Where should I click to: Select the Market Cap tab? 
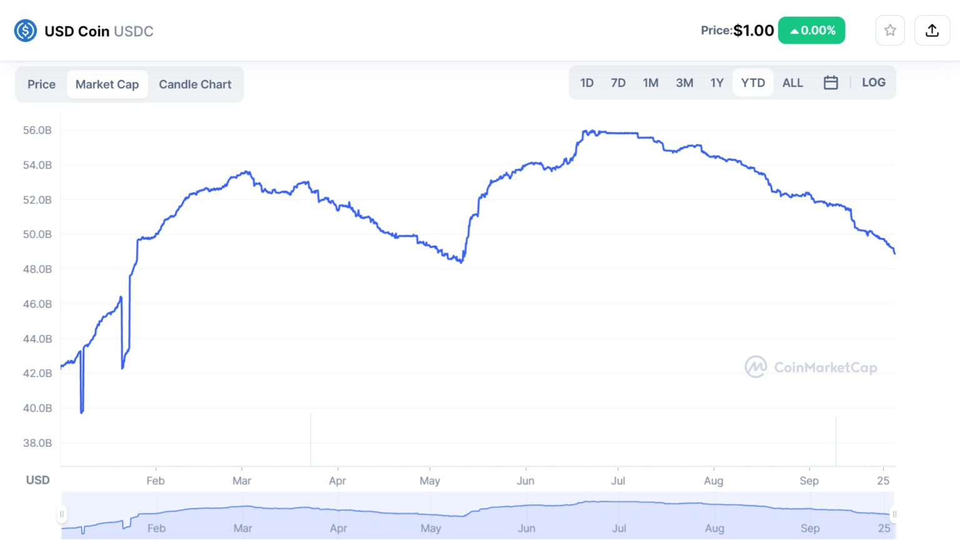coord(107,84)
